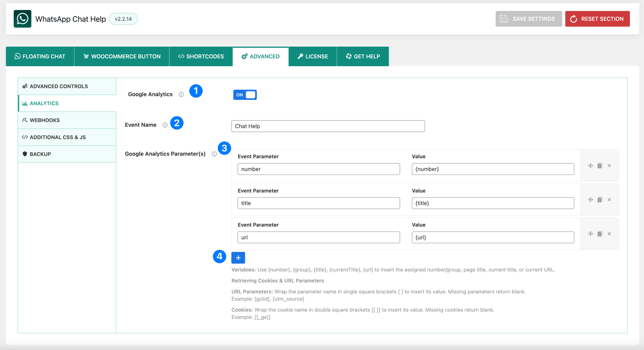Viewport: 644px width, 350px height.
Task: Click the move handle for the number parameter row
Action: (590, 165)
